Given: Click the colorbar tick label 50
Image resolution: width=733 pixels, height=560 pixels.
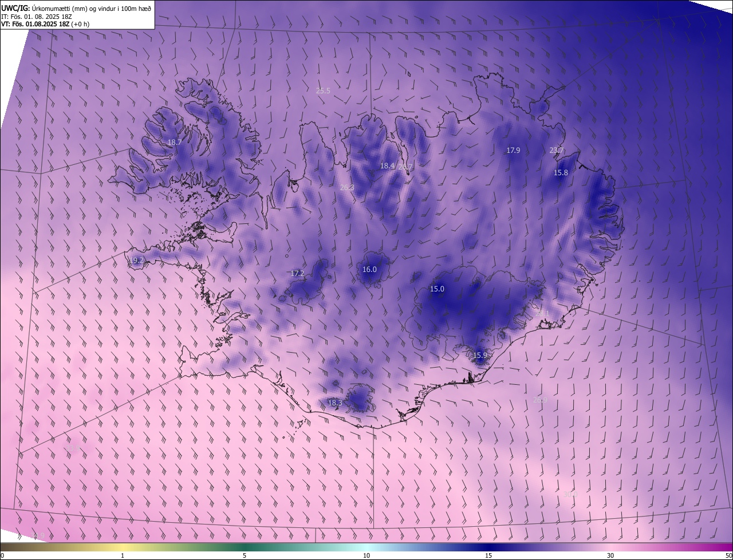Looking at the screenshot, I should coord(728,555).
